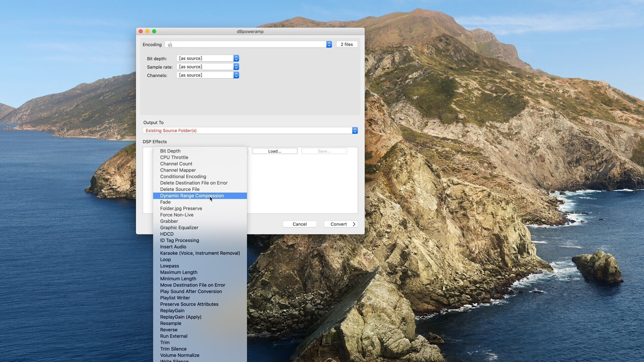Select Insert Audio effect
The image size is (644, 362).
pyautogui.click(x=200, y=247)
